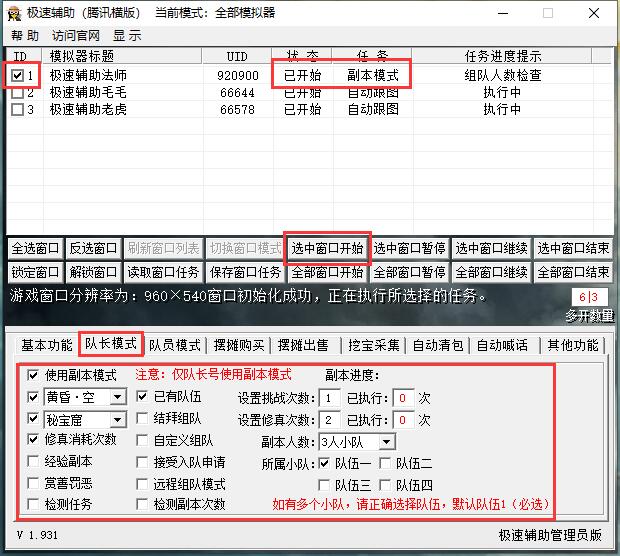The image size is (620, 556).
Task: Open the 访问官网 menu item
Action: (76, 36)
